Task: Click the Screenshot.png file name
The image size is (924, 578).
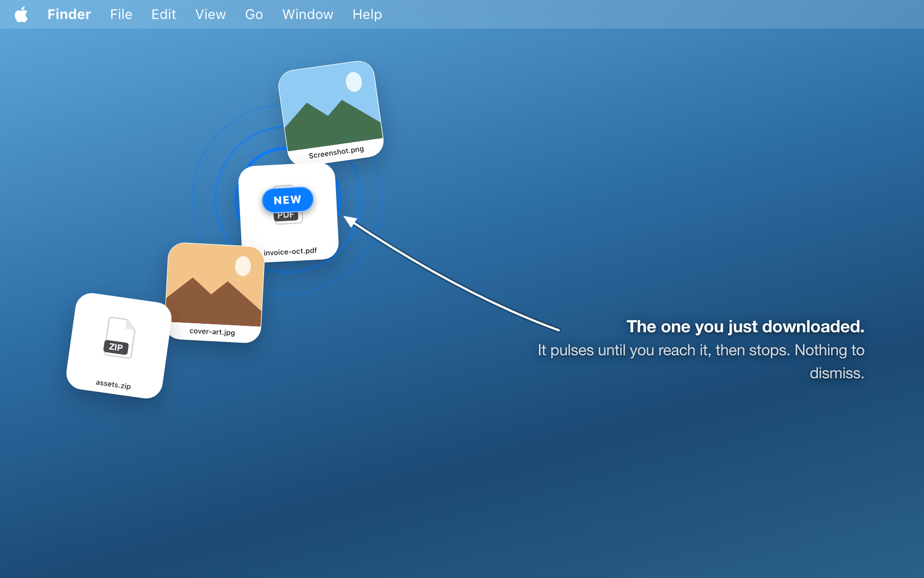Action: point(336,152)
